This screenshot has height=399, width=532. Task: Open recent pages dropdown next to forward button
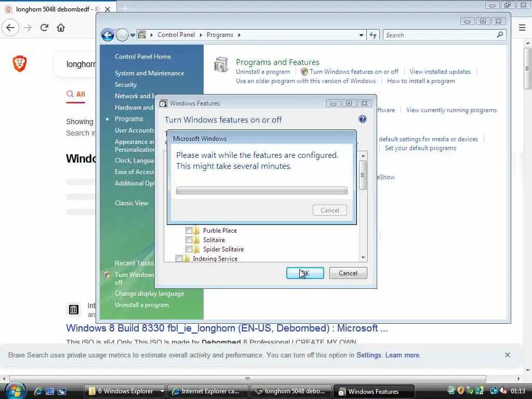coord(132,35)
